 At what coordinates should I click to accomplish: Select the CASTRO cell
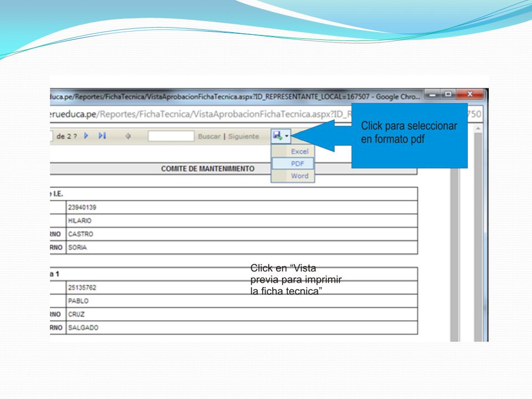coord(242,234)
